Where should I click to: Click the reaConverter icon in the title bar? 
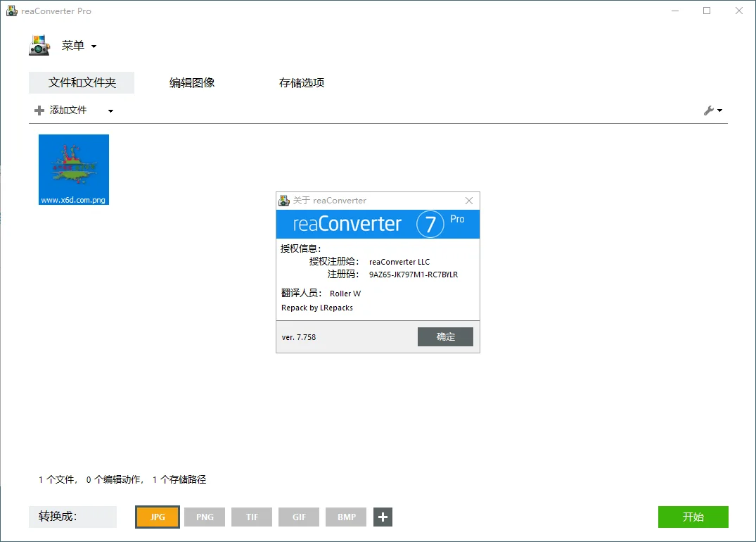(11, 11)
